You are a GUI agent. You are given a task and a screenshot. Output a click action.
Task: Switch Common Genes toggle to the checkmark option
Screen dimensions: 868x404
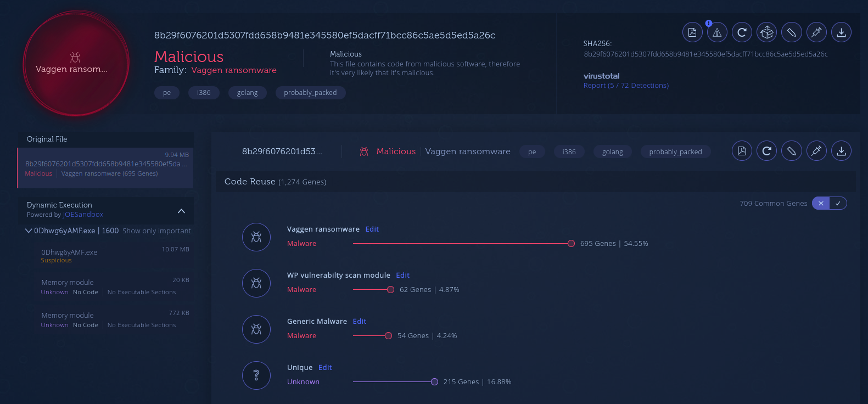838,204
